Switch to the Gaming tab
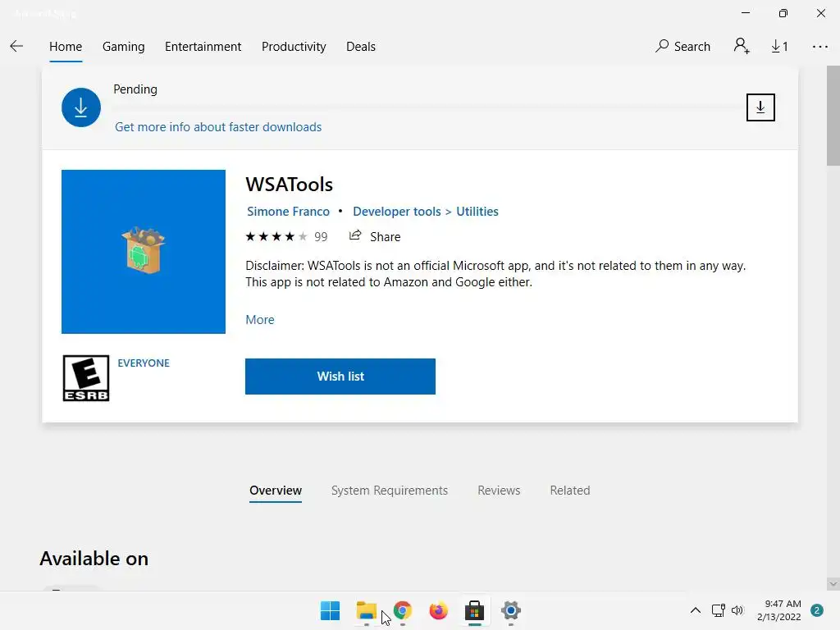840x630 pixels. click(x=123, y=47)
